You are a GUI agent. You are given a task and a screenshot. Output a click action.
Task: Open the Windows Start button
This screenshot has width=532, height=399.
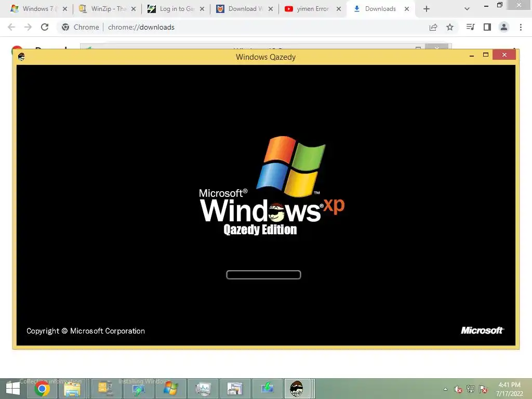pyautogui.click(x=13, y=389)
